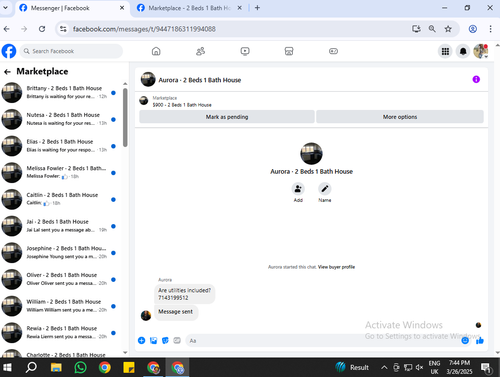Image resolution: width=500 pixels, height=377 pixels.
Task: Open conversation information purple icon
Action: point(476,79)
